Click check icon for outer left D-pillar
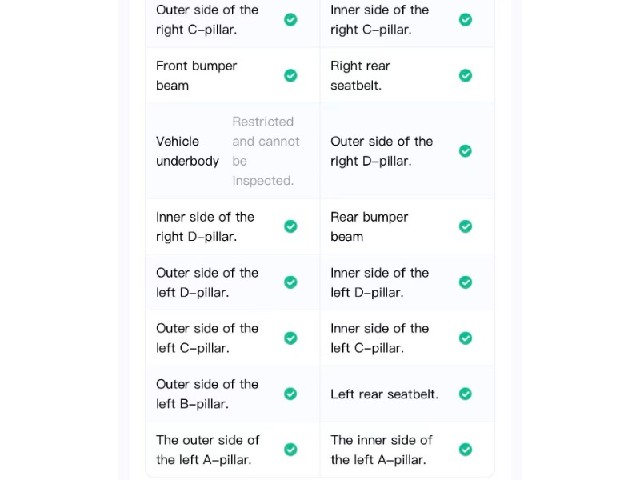This screenshot has height=480, width=640. (291, 282)
